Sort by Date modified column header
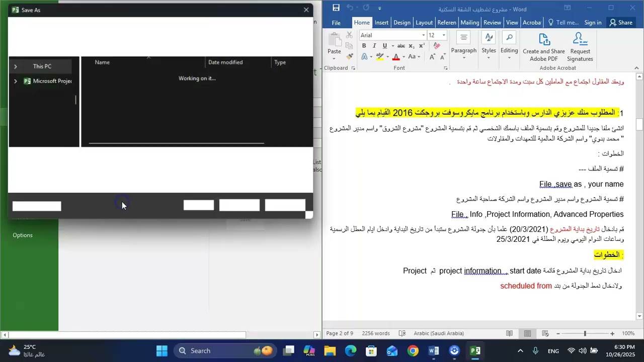Screen dimensions: 644x362 pos(225,62)
